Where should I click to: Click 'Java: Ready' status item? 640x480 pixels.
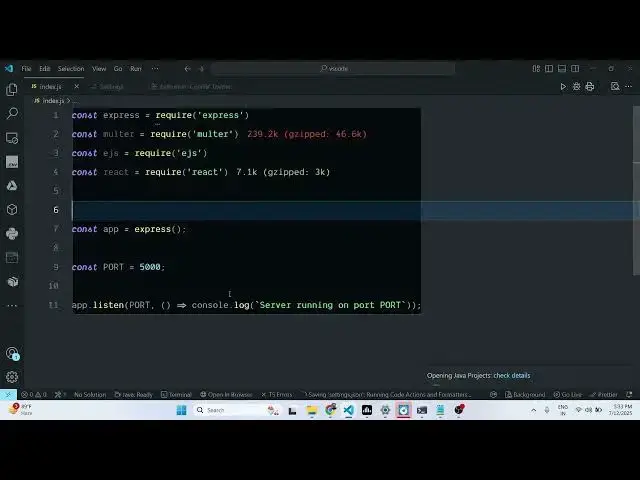tap(133, 394)
